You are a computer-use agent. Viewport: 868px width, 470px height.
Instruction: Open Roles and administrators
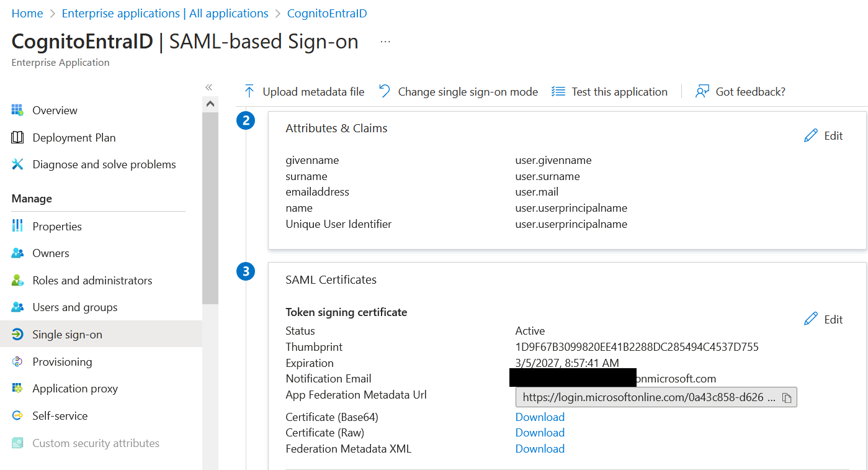[92, 280]
